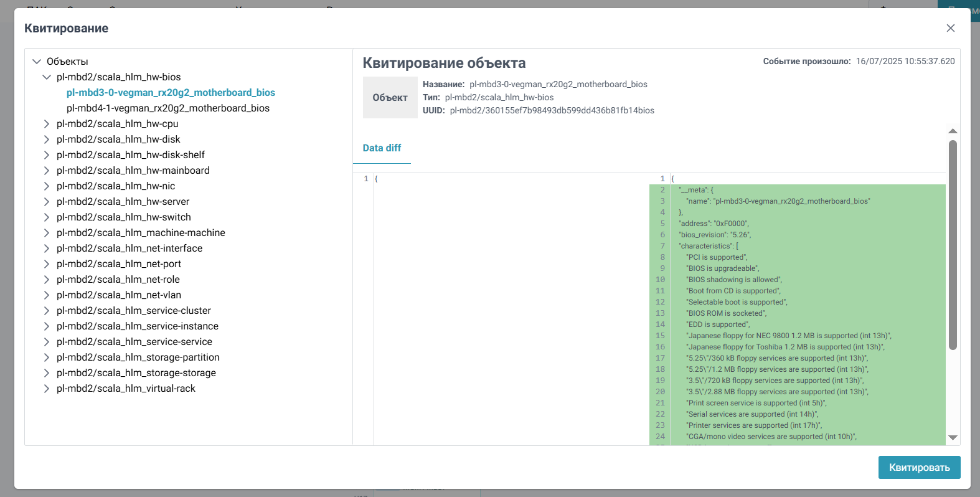This screenshot has width=980, height=497.
Task: Select pl-mbd4-1-vegman_rx20g2_motherboard_bios object
Action: (x=168, y=108)
